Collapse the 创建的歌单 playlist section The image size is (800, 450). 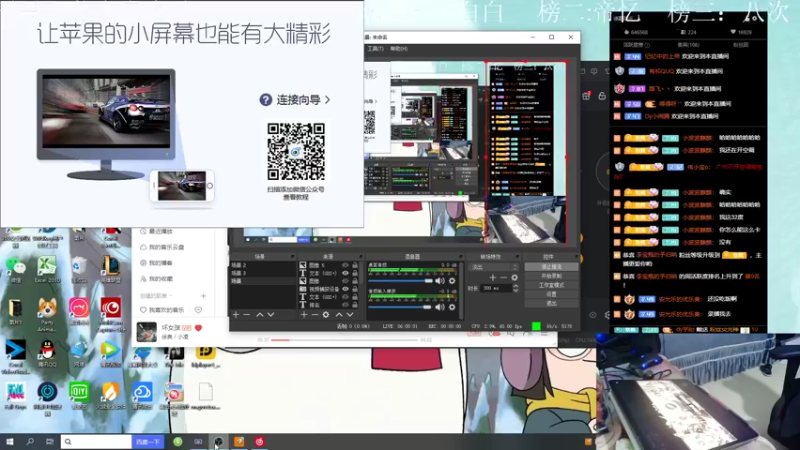pyautogui.click(x=157, y=296)
